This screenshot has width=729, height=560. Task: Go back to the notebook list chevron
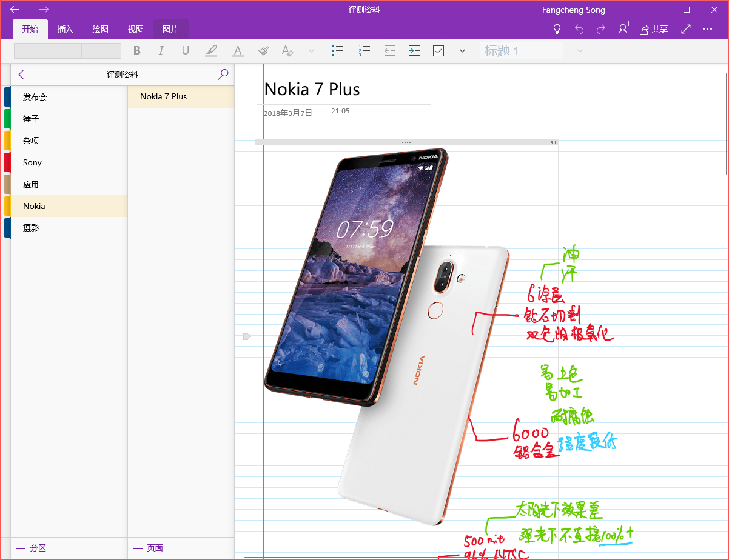pyautogui.click(x=21, y=75)
